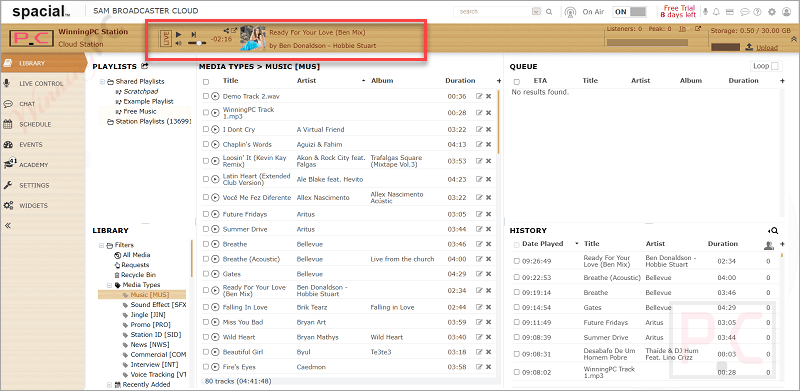Click the billing card icon

point(730,12)
